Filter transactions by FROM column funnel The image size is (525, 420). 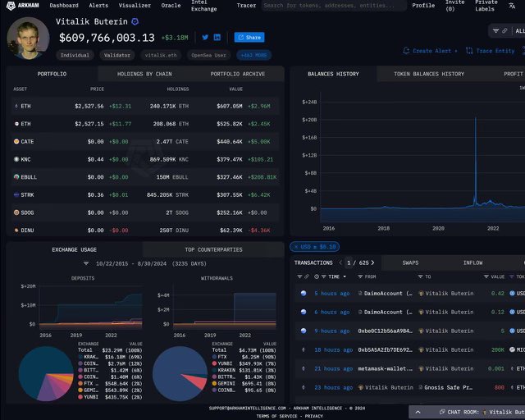pos(360,276)
